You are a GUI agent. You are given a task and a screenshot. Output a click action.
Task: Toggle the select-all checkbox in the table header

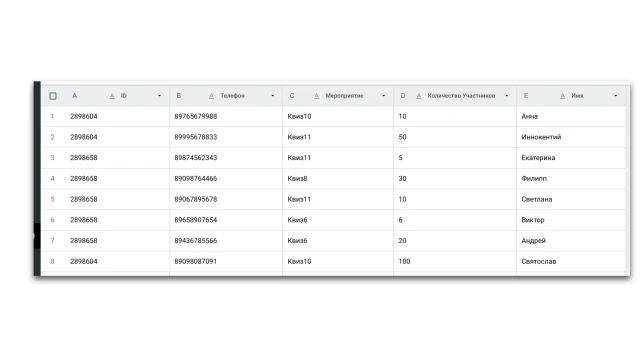coord(53,96)
